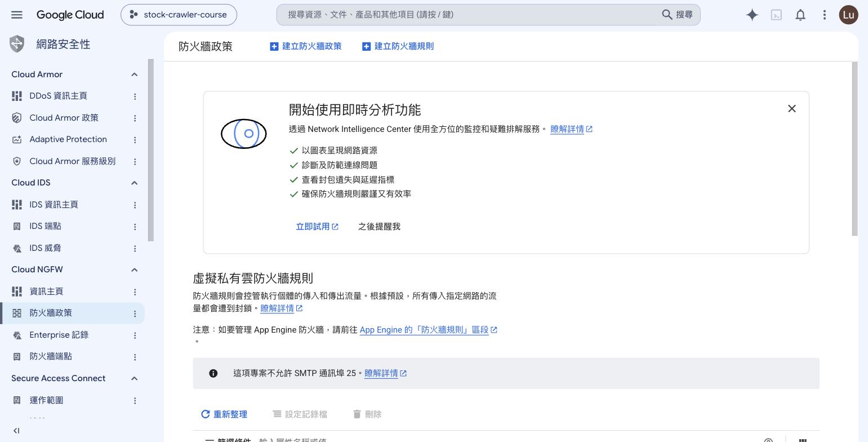Click the DDoS 資訊主頁 dashboard icon
This screenshot has width=868, height=442.
coord(17,96)
